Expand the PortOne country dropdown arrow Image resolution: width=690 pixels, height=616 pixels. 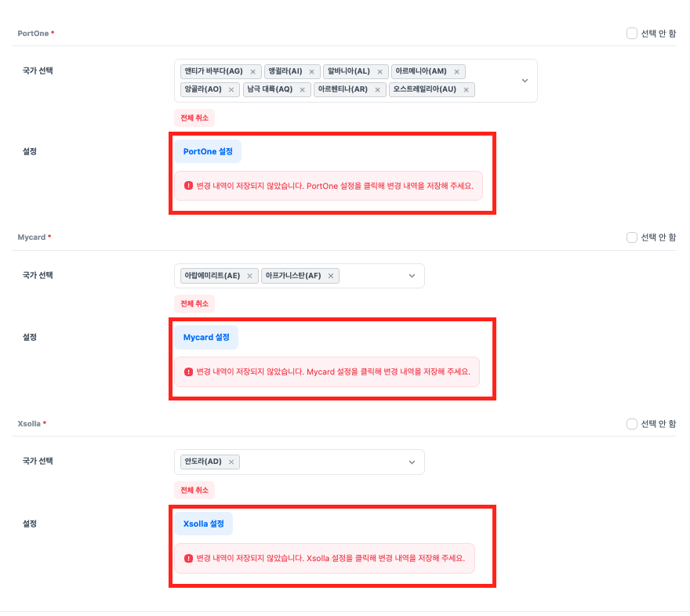525,81
